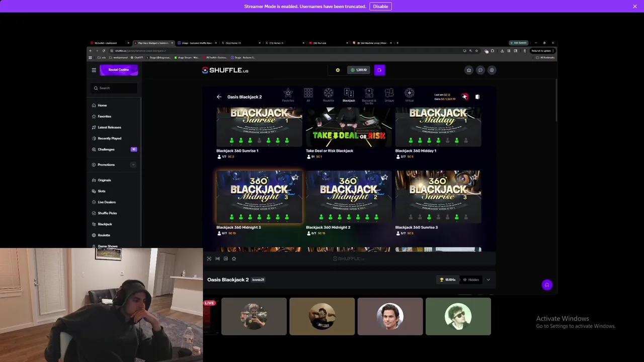Switch to the YouTube browser tab
644x362 pixels.
pyautogui.click(x=328, y=43)
